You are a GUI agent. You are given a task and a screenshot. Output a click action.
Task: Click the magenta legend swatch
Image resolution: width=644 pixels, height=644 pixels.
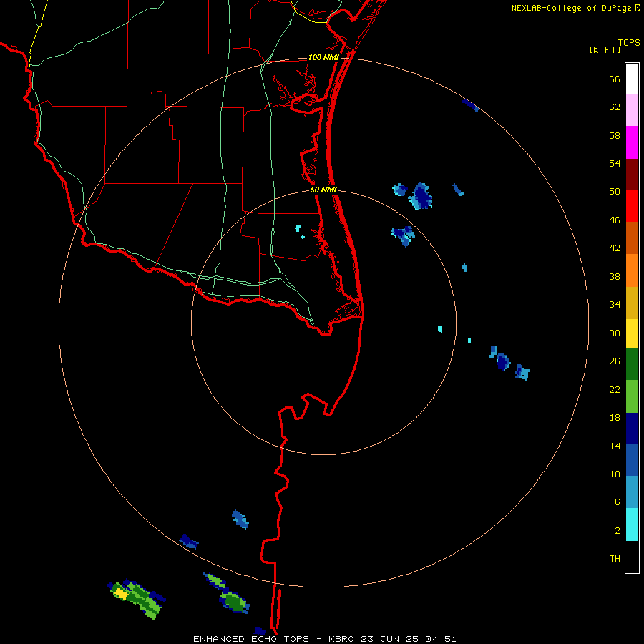click(x=632, y=142)
